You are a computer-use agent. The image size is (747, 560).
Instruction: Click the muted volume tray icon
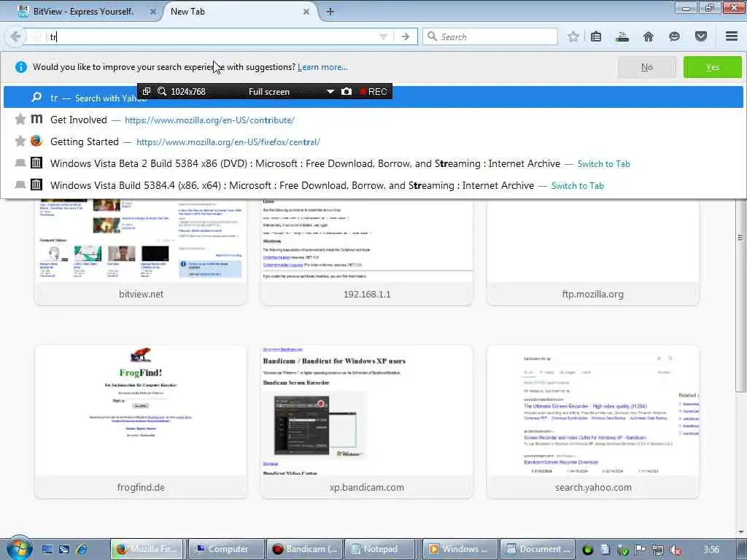(x=675, y=550)
